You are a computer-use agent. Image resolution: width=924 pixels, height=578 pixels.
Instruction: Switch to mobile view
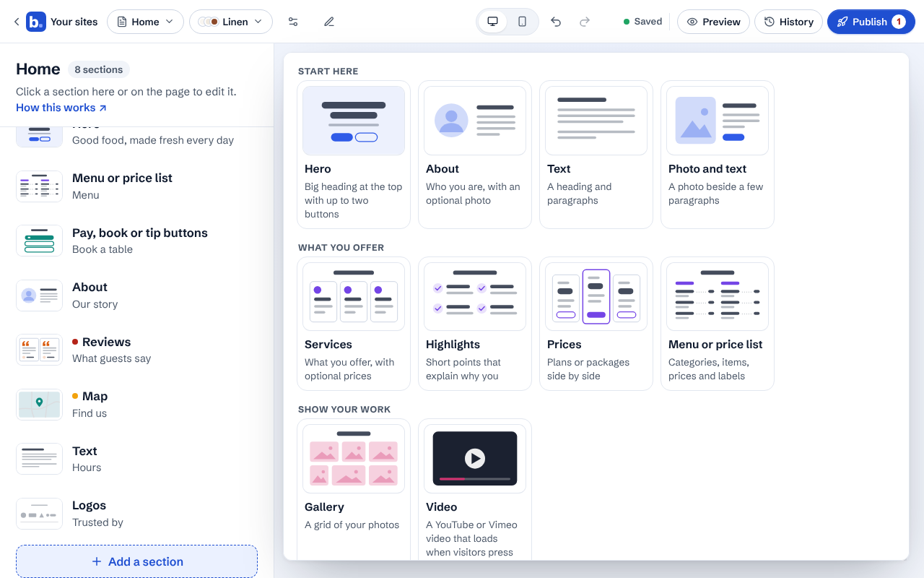click(522, 22)
